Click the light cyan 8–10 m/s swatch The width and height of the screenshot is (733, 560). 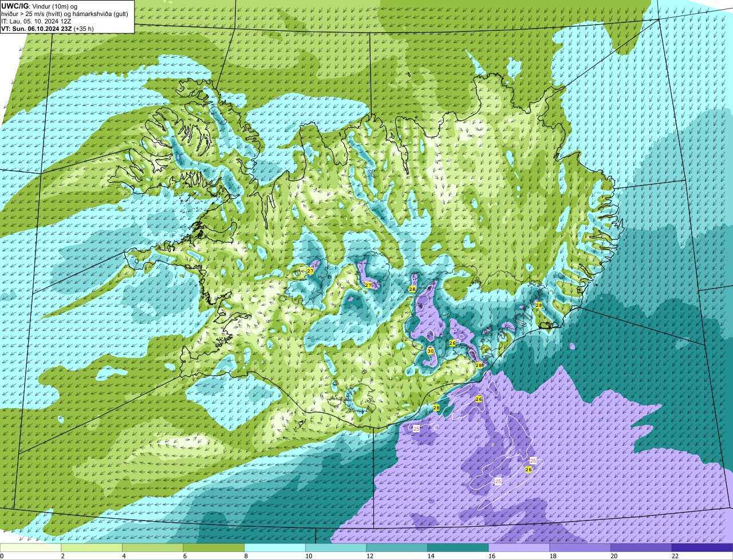pyautogui.click(x=275, y=547)
